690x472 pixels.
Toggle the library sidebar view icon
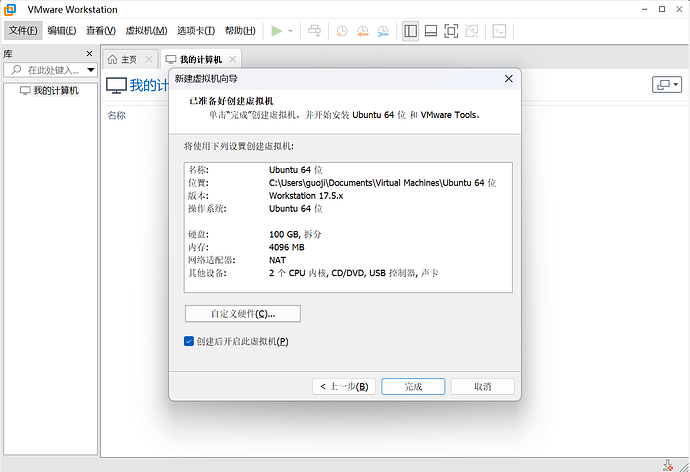[x=411, y=31]
